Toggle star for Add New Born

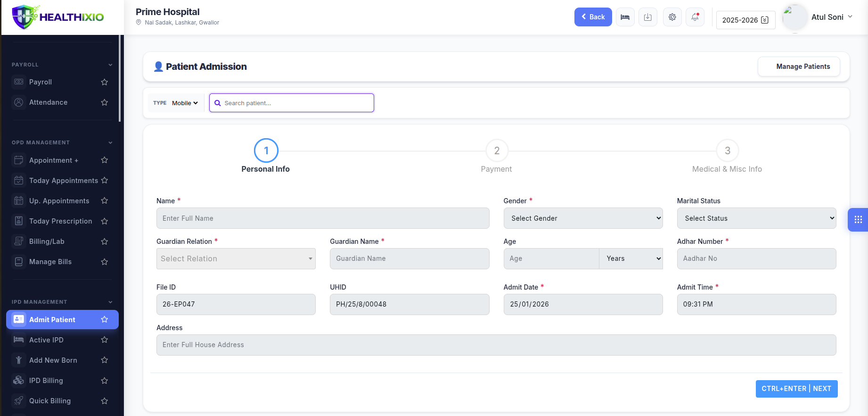click(105, 360)
